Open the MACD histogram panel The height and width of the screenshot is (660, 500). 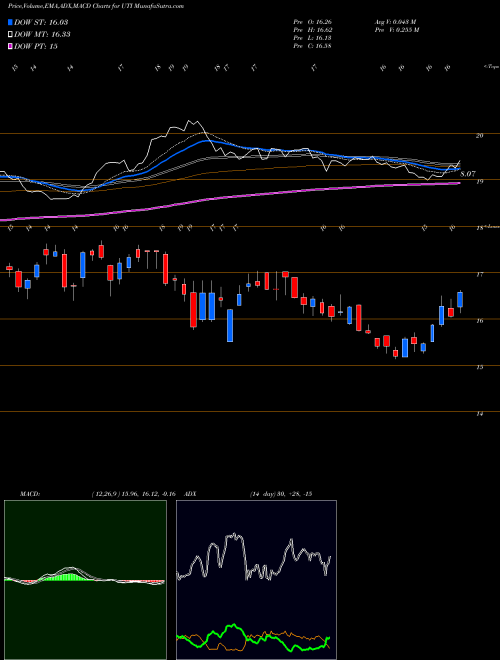[85, 580]
